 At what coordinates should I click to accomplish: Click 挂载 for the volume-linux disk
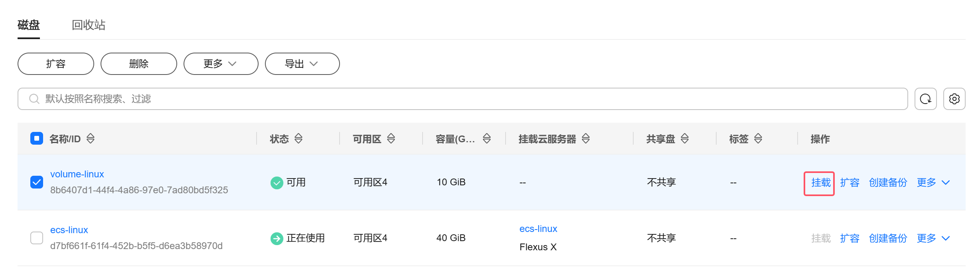pos(821,183)
